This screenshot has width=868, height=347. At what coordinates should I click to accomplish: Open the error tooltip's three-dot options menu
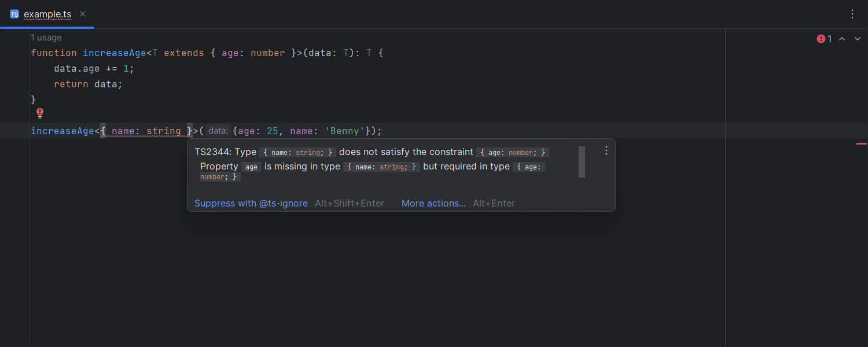click(x=606, y=150)
